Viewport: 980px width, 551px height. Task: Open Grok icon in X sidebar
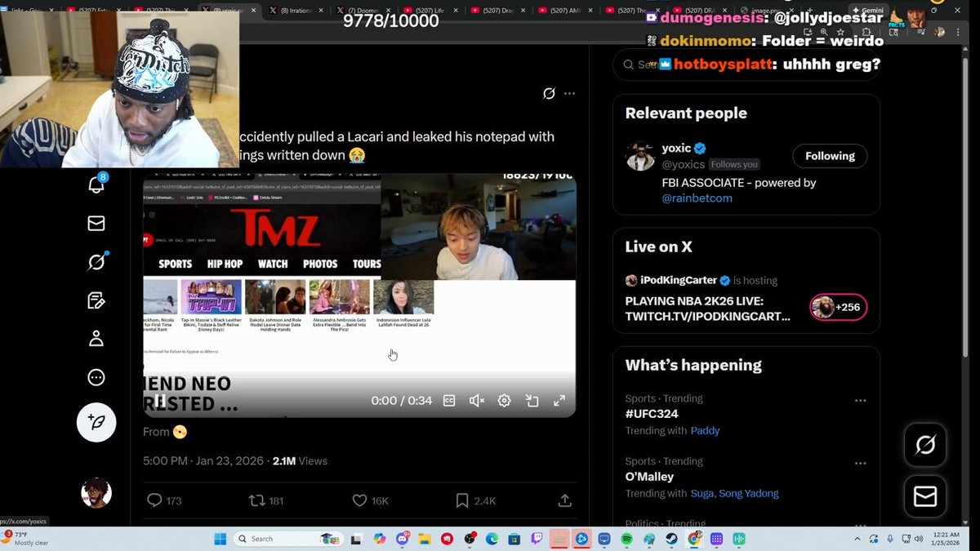tap(96, 261)
